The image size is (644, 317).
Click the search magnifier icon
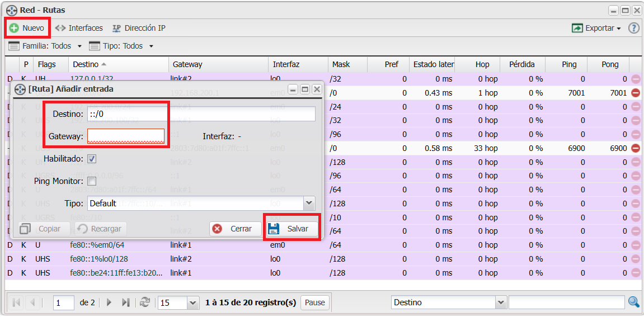[x=633, y=302]
